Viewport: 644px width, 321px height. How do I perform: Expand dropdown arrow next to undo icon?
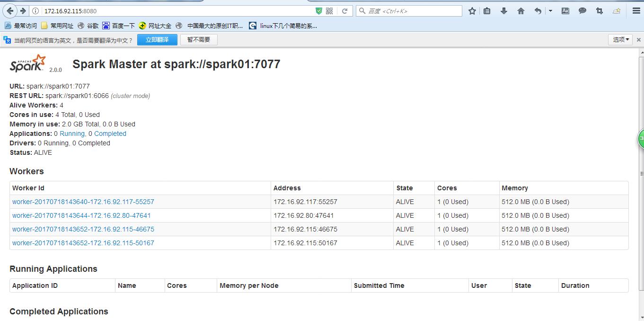click(x=550, y=11)
